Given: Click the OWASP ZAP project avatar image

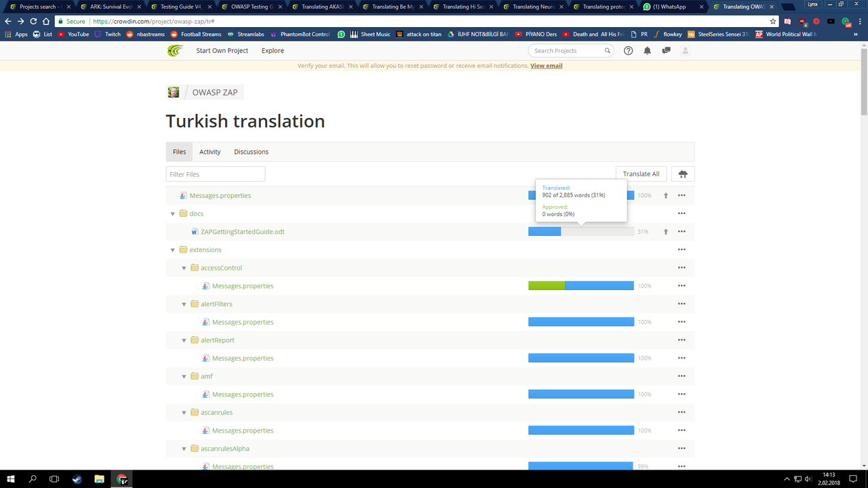Looking at the screenshot, I should [174, 92].
